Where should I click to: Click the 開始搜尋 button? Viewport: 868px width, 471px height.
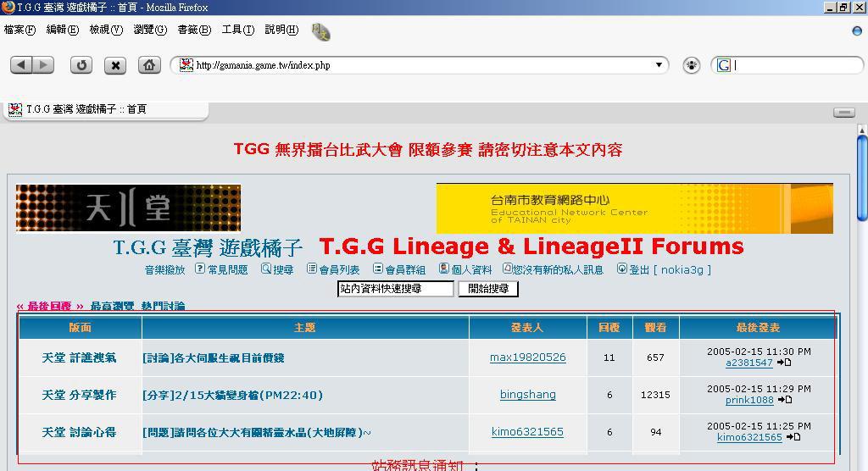(x=488, y=288)
